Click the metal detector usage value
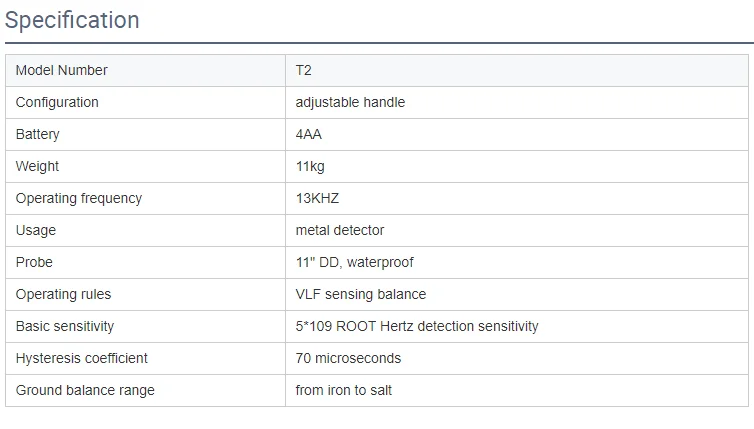754x429 pixels. 339,230
